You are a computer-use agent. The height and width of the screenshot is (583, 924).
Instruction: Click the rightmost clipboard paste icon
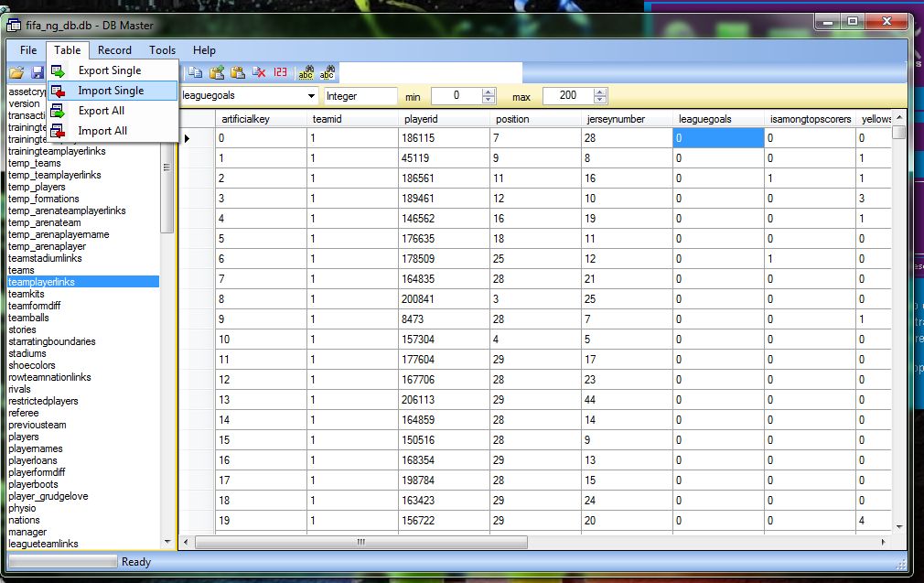click(238, 72)
